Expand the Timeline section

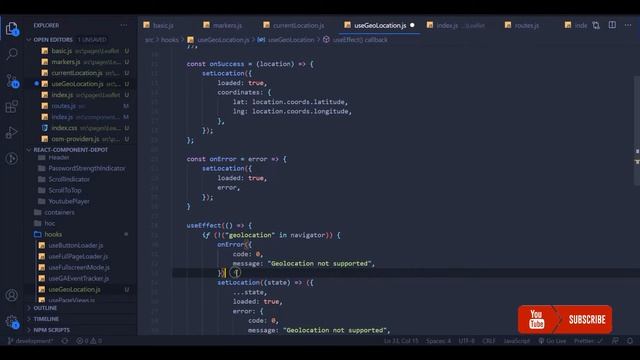point(46,319)
